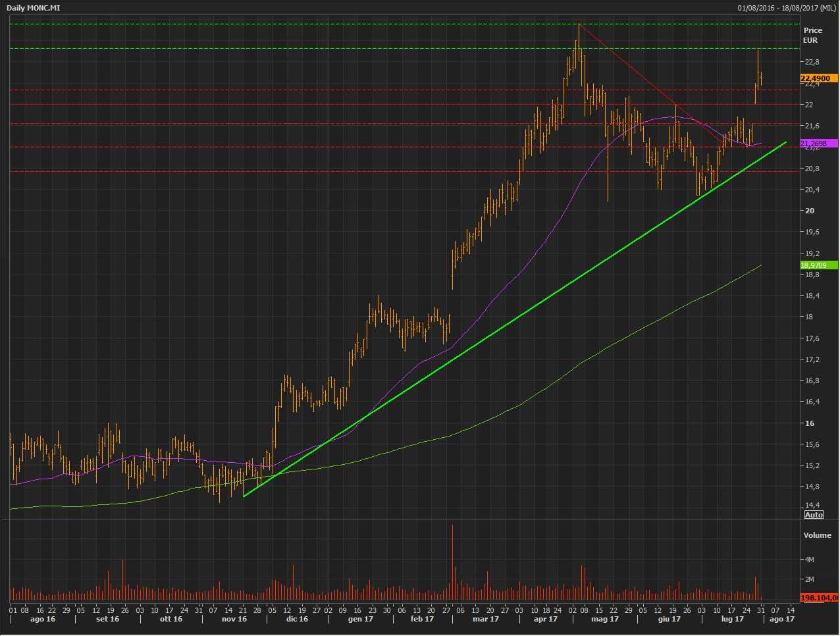
Task: Click the 2M volume axis value
Action: [810, 579]
